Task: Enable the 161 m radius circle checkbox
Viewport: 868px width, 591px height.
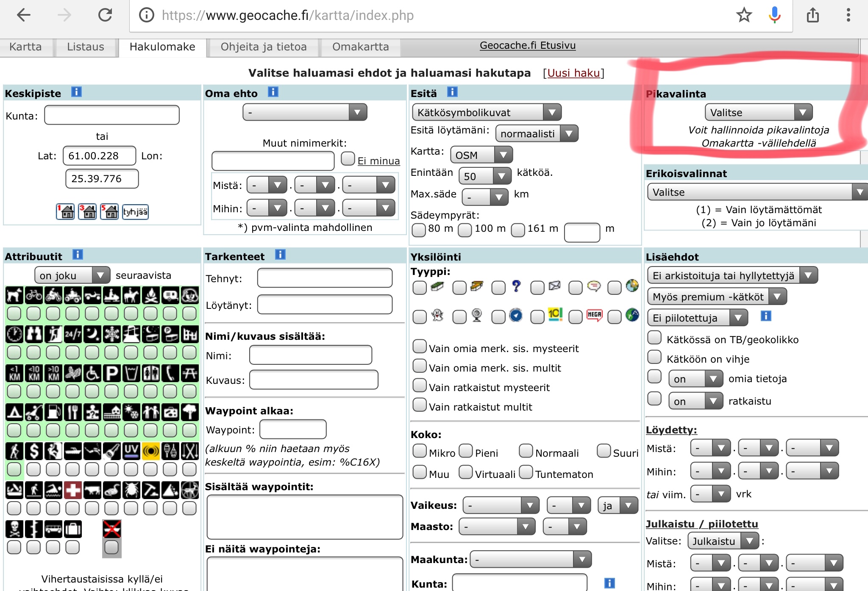Action: pos(518,230)
